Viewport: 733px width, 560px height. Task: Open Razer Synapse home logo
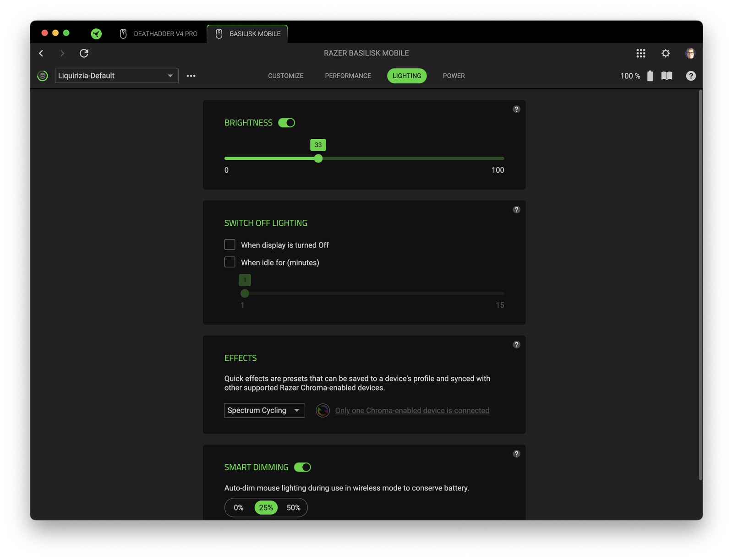click(x=96, y=34)
